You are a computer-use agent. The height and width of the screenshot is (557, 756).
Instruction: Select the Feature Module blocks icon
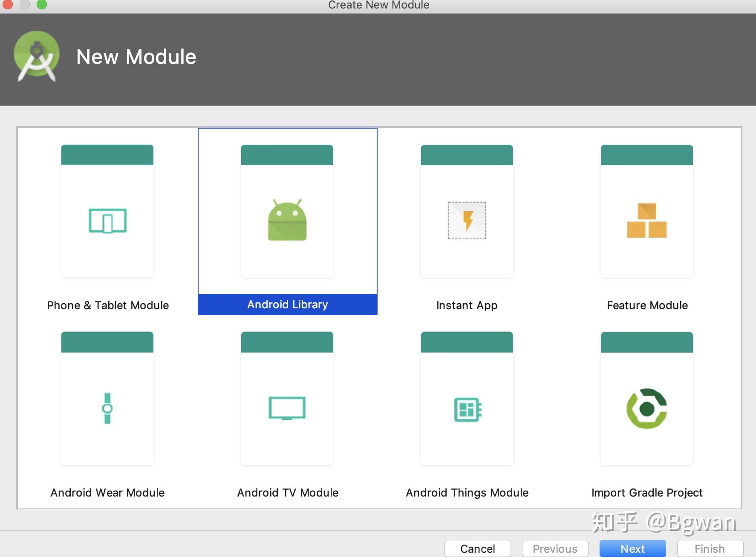647,220
